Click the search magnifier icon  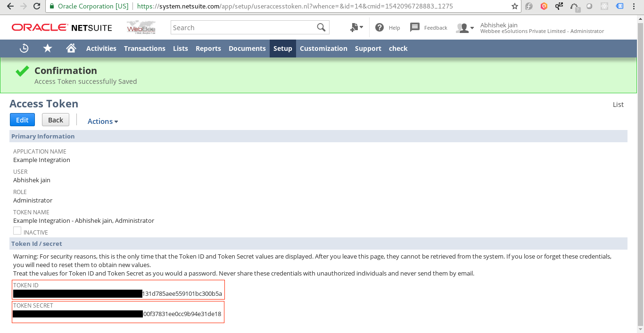coord(321,27)
